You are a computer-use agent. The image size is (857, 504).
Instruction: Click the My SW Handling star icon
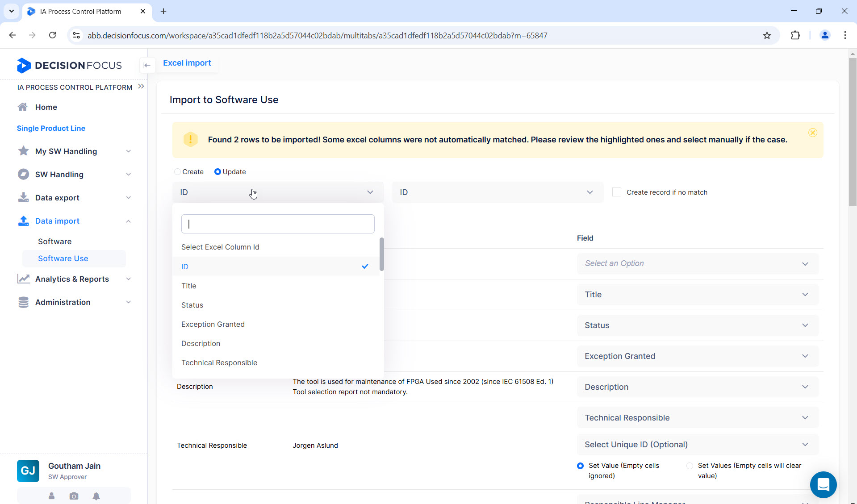click(23, 151)
